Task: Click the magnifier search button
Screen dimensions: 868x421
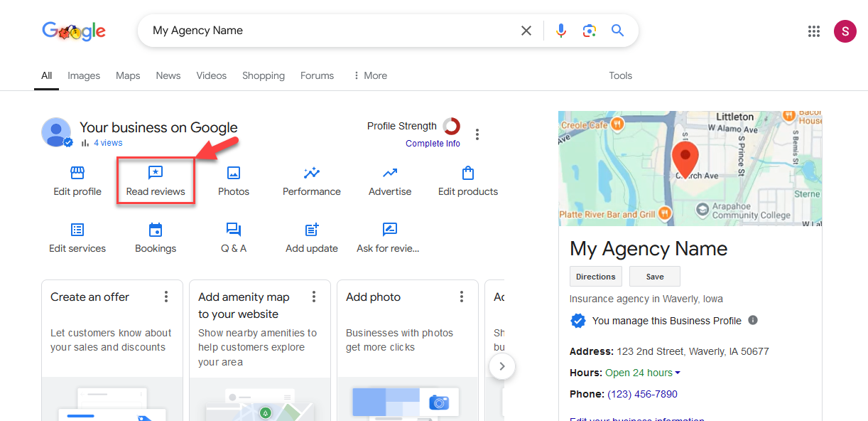Action: 617,31
